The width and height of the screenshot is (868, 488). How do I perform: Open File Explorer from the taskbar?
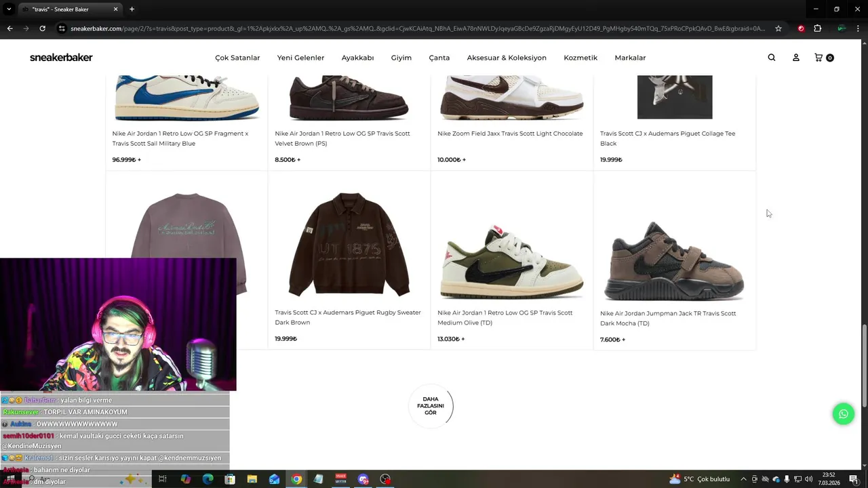[x=252, y=479]
